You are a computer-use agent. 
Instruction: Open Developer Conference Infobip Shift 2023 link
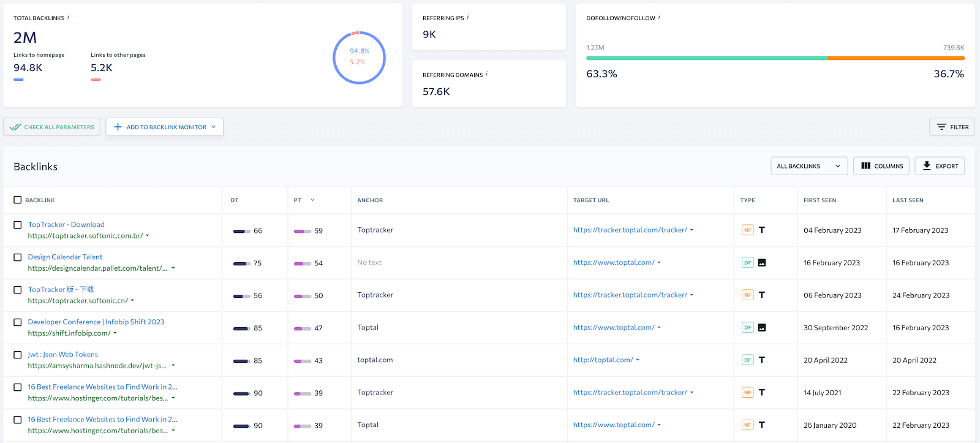[x=96, y=322]
